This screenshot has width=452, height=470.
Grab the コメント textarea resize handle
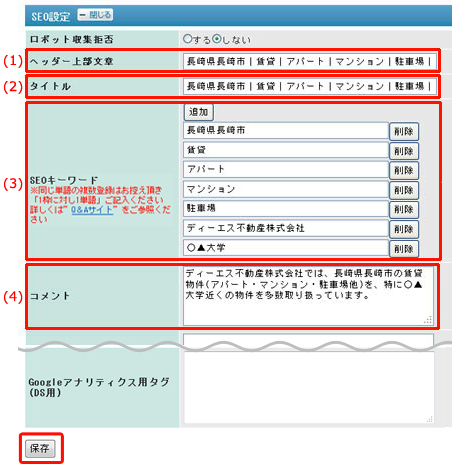click(x=428, y=320)
